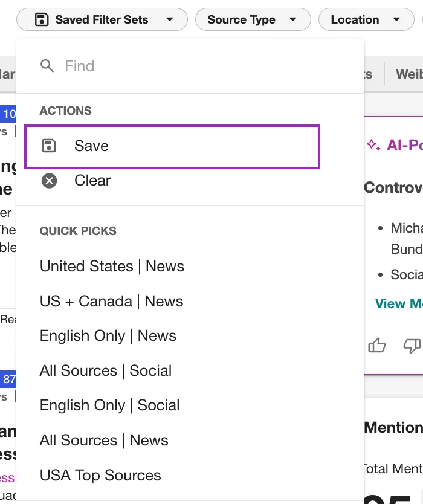
Task: Apply All Sources | News filter set
Action: [104, 441]
